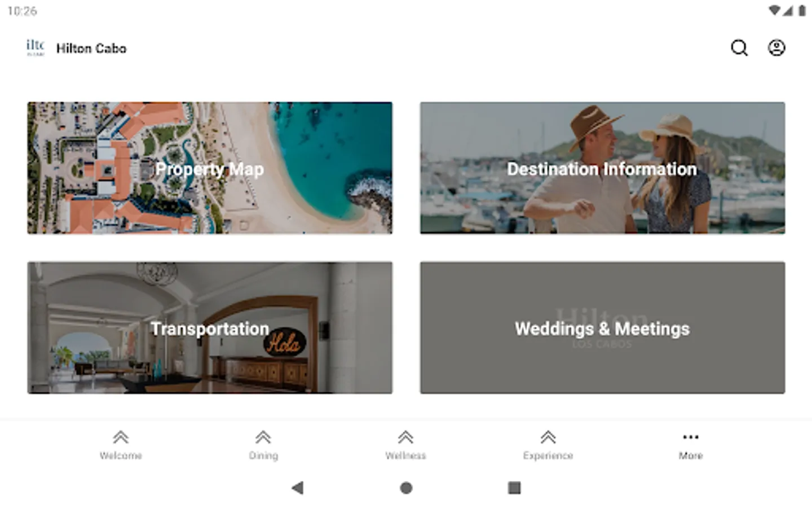Tap the Android home circle button
812x508 pixels.
pos(406,488)
